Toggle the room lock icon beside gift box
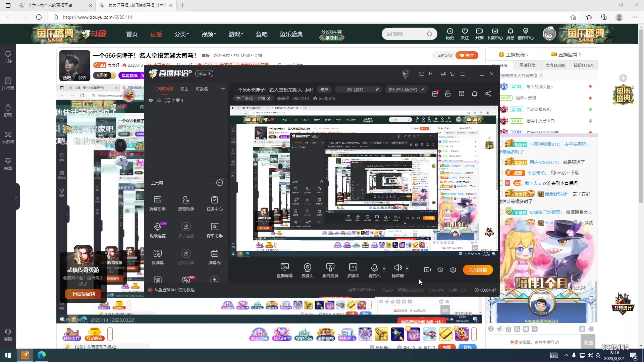The height and width of the screenshot is (362, 644). tap(448, 94)
